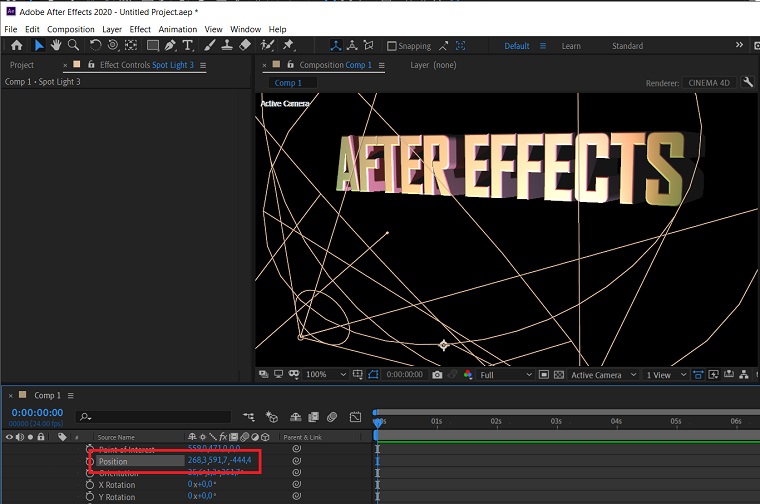760x504 pixels.
Task: Pick the Horizontal Type tool
Action: [x=188, y=45]
